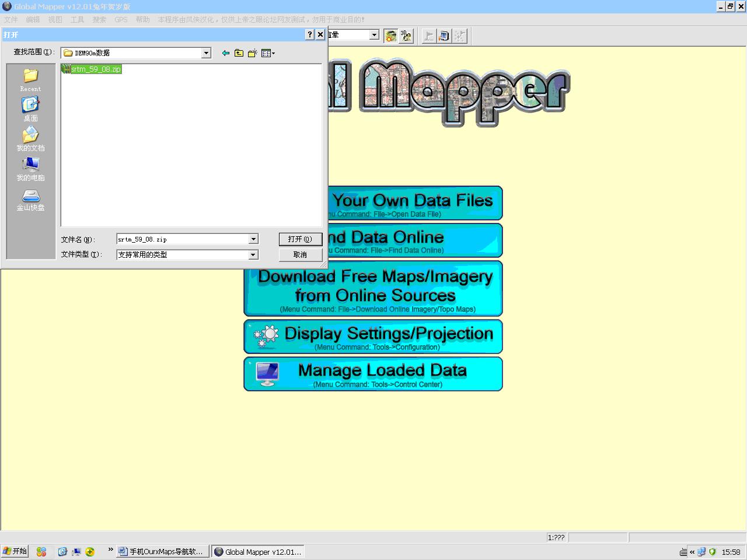This screenshot has width=747, height=560.
Task: Click the sparkle icon at the toolbar's right end
Action: click(x=459, y=36)
